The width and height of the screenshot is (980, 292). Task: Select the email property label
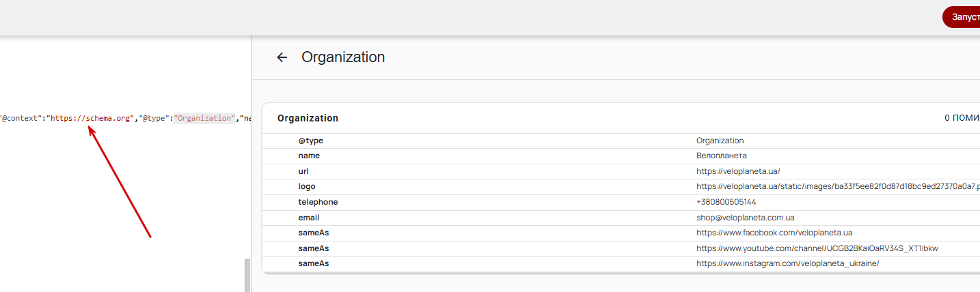[x=309, y=218]
